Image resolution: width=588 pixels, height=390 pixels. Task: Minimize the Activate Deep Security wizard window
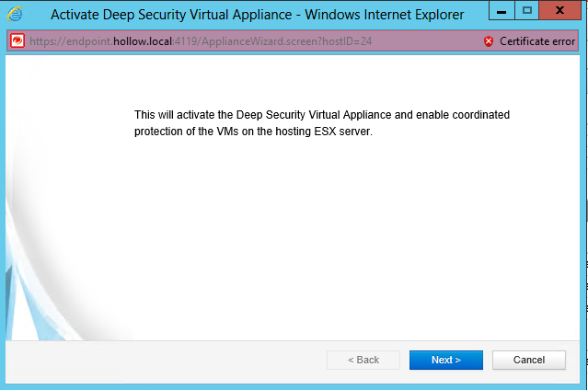click(x=502, y=12)
